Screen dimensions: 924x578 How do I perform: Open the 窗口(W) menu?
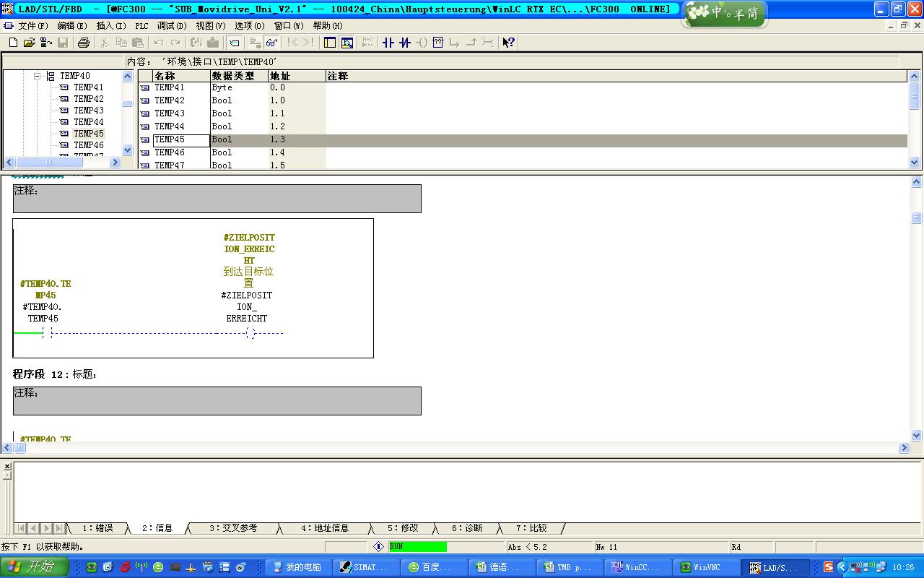point(289,25)
